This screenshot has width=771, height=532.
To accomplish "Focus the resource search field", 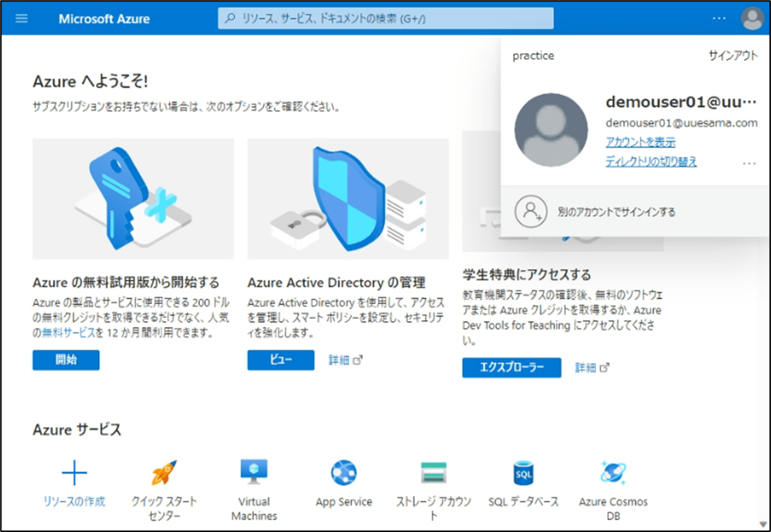I will pos(385,18).
